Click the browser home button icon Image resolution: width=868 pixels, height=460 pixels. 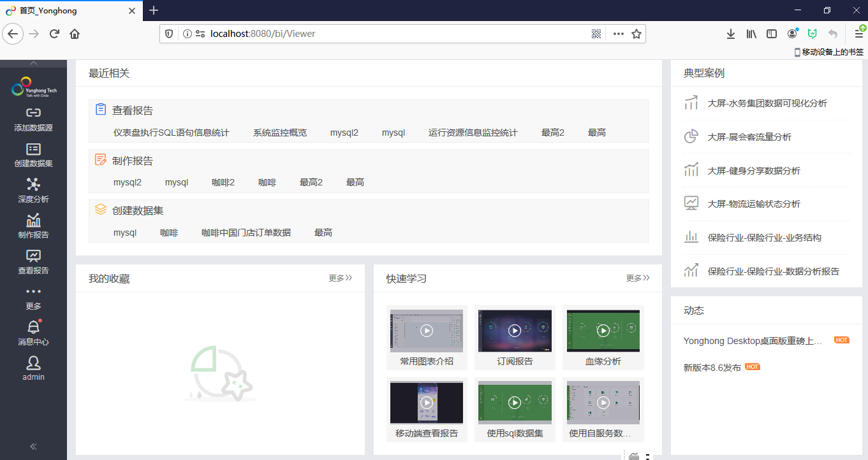(x=75, y=34)
